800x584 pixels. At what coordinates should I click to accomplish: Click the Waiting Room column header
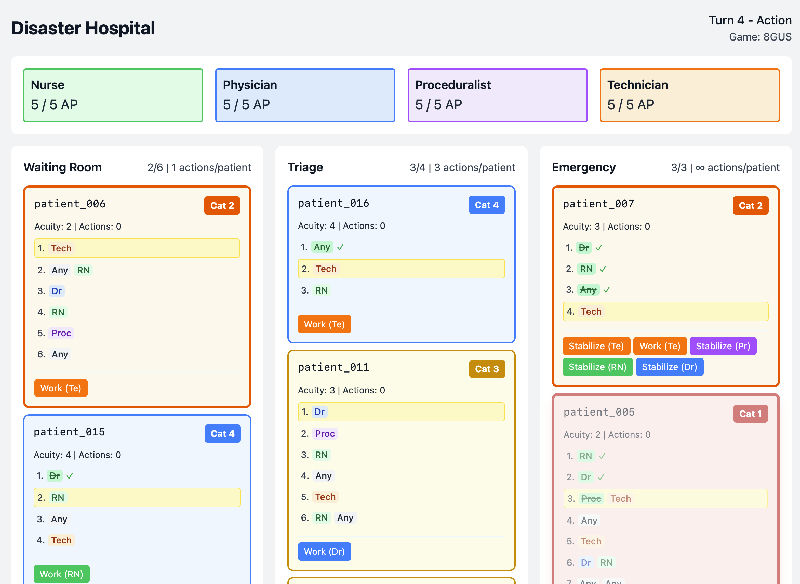[x=63, y=167]
